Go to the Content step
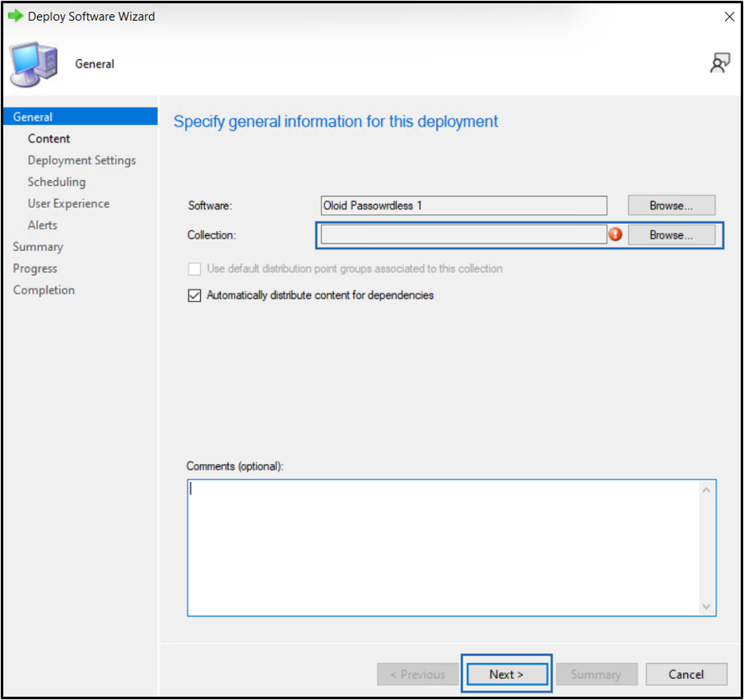 point(49,138)
